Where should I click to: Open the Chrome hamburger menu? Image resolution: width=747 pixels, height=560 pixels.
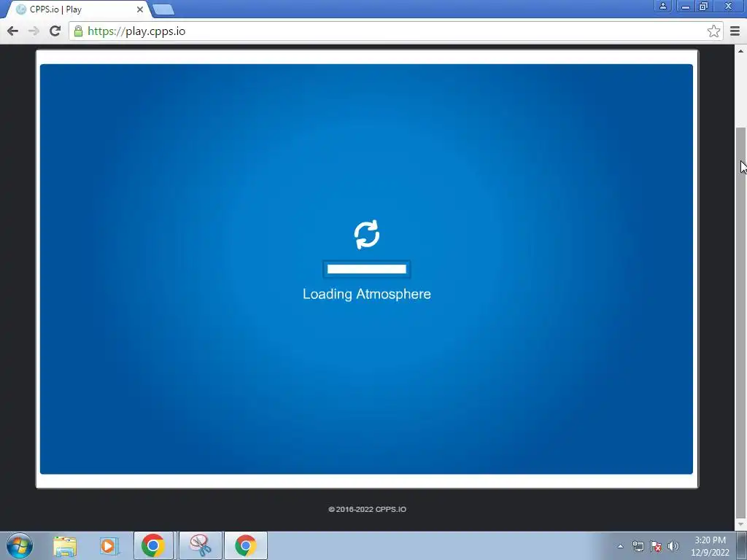(735, 31)
